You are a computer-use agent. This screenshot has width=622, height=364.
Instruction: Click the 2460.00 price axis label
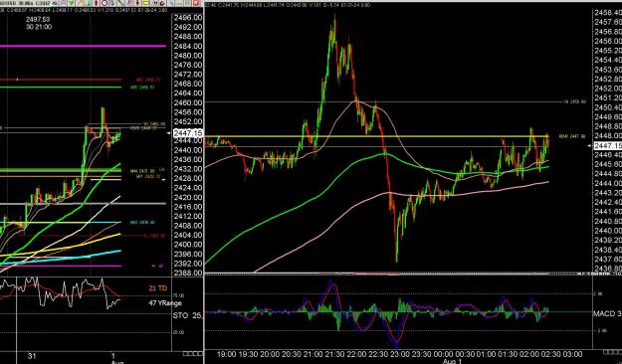pyautogui.click(x=188, y=102)
